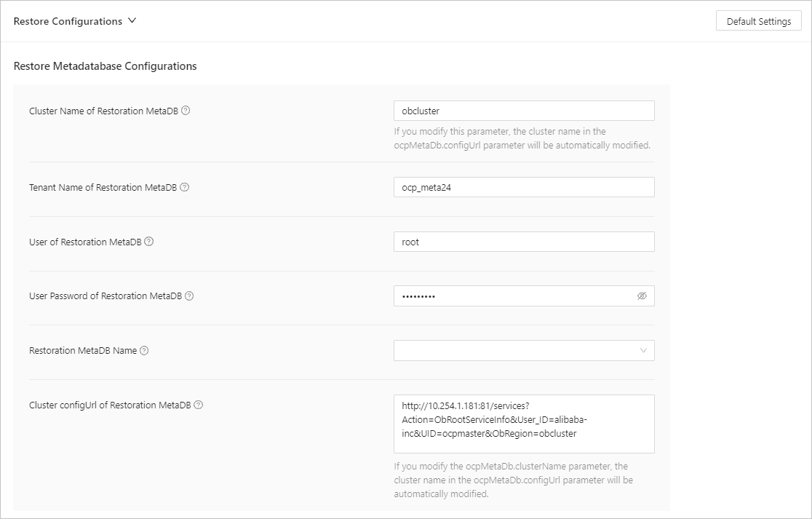Open the Restoration MetaDB Name dropdown
This screenshot has width=812, height=519.
coord(524,351)
